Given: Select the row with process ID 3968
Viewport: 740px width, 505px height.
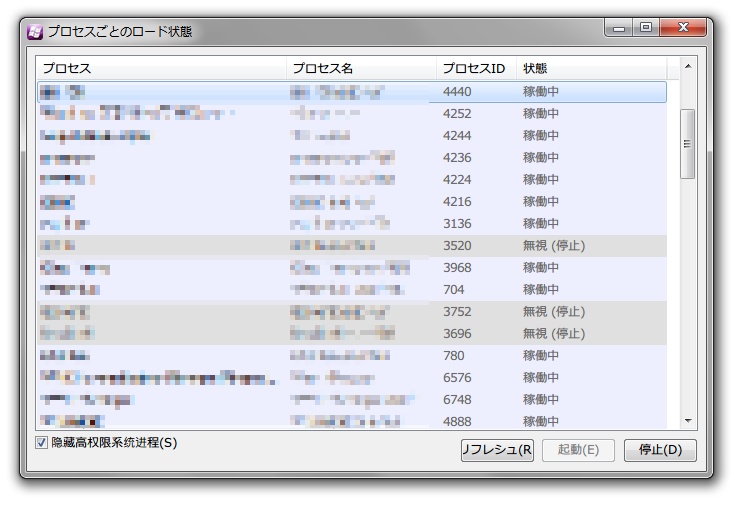Looking at the screenshot, I should click(352, 268).
